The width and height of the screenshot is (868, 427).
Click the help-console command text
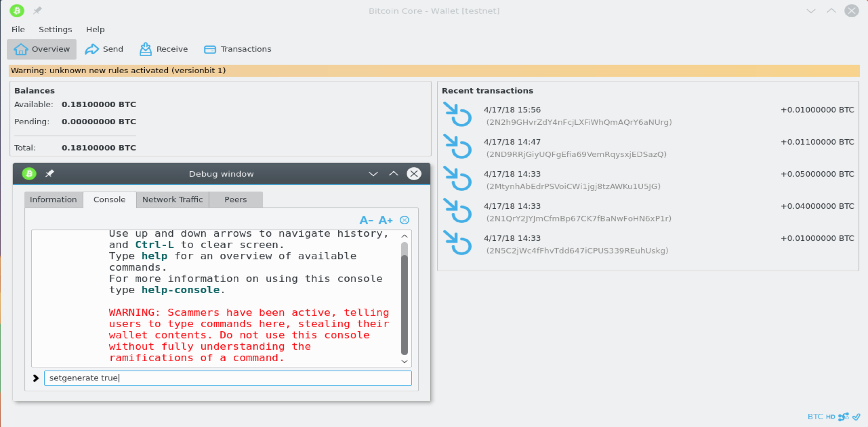pos(180,290)
